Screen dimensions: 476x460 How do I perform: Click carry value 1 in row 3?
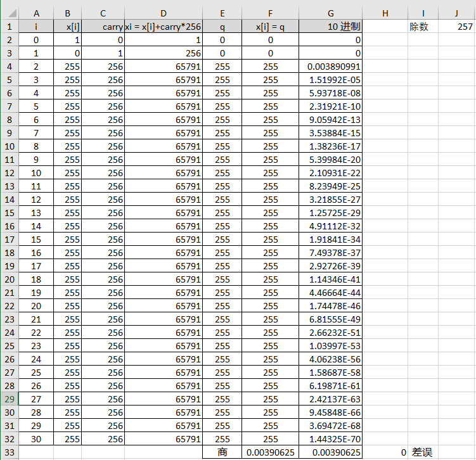(103, 53)
